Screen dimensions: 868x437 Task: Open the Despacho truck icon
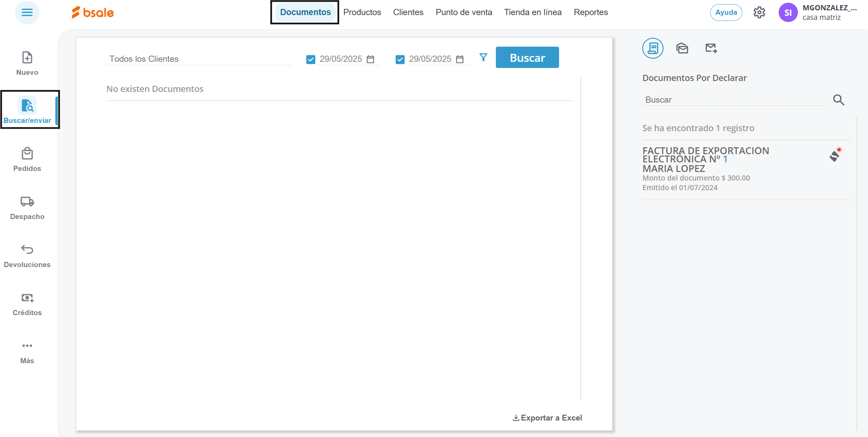(27, 202)
